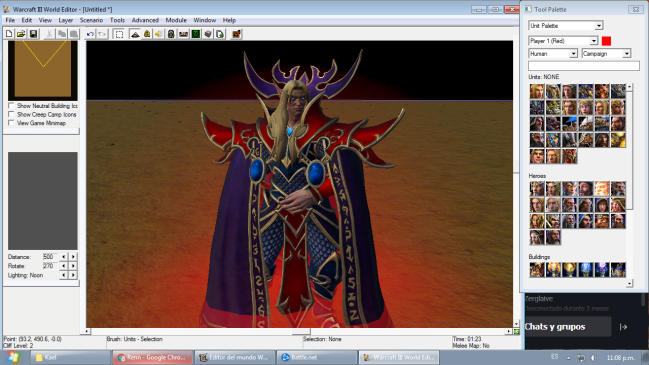This screenshot has height=365, width=649.
Task: Enable Show Neutral Building Icons checkbox
Action: (12, 106)
